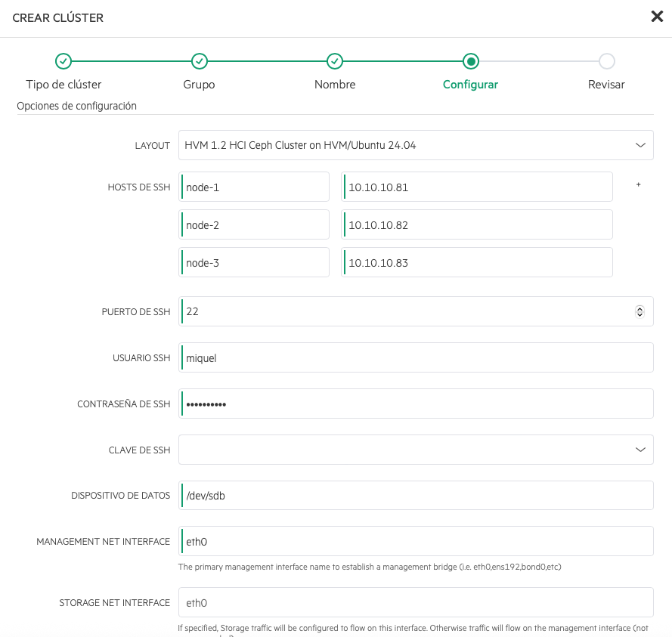Screen dimensions: 672x637
Task: Click the Nombre step checkmark icon
Action: point(335,61)
